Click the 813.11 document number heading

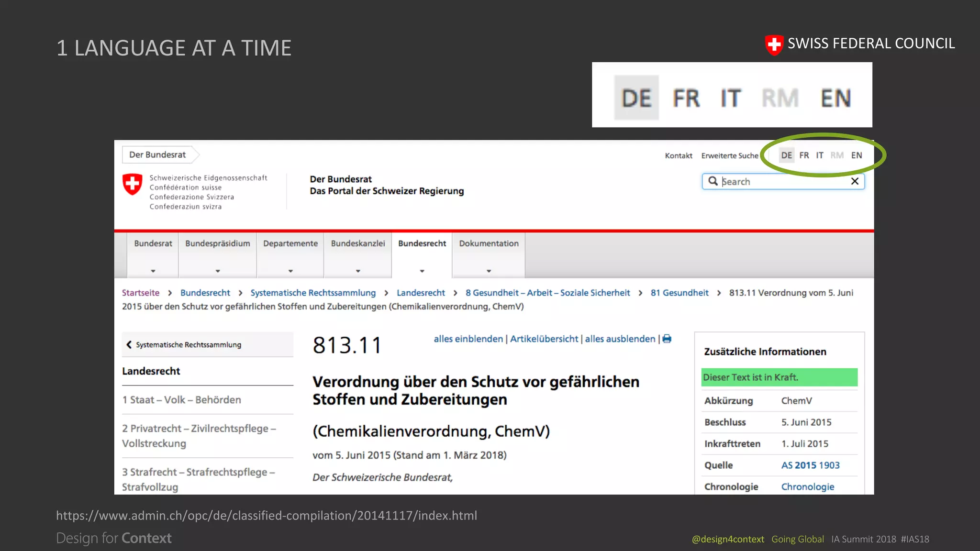point(347,345)
